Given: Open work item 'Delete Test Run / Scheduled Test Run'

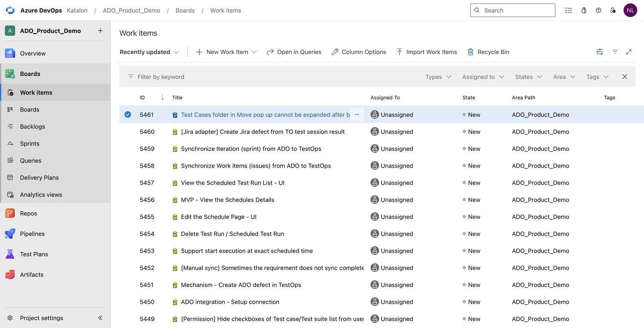Looking at the screenshot, I should tap(233, 234).
